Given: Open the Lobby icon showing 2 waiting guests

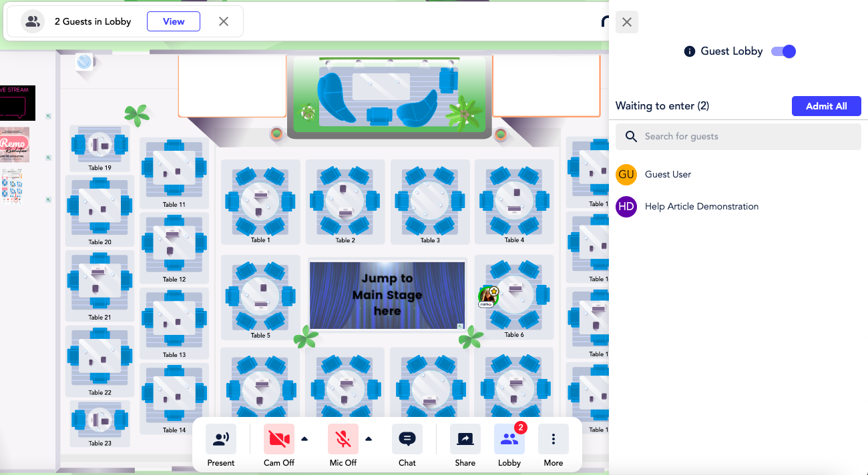Looking at the screenshot, I should (x=509, y=439).
